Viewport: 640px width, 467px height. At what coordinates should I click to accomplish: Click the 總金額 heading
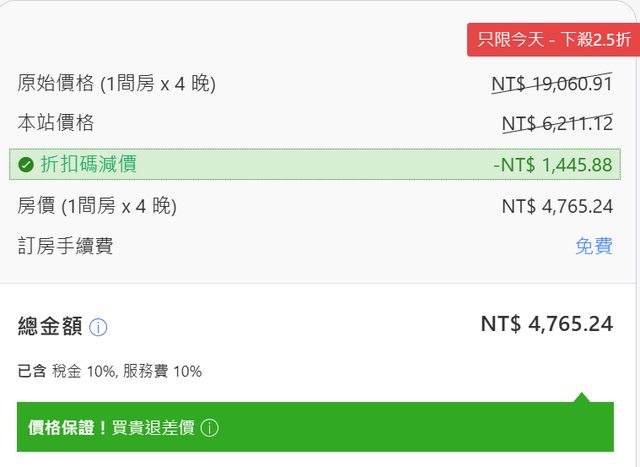coord(50,326)
